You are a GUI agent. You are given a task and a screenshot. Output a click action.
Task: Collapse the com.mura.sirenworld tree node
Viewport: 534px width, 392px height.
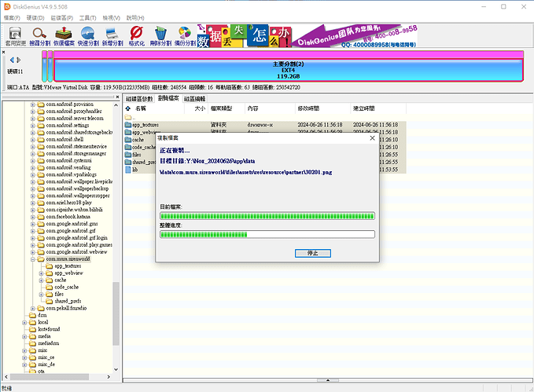coord(32,258)
